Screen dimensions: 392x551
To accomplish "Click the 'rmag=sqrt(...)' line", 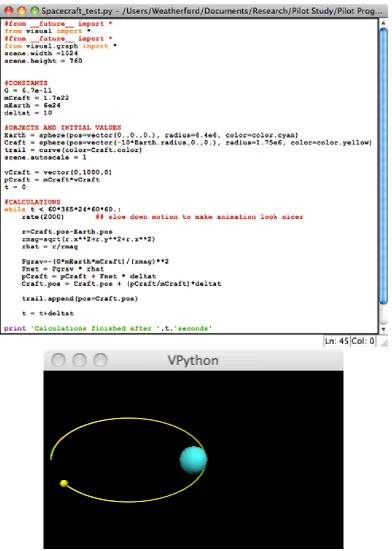I will (x=89, y=239).
